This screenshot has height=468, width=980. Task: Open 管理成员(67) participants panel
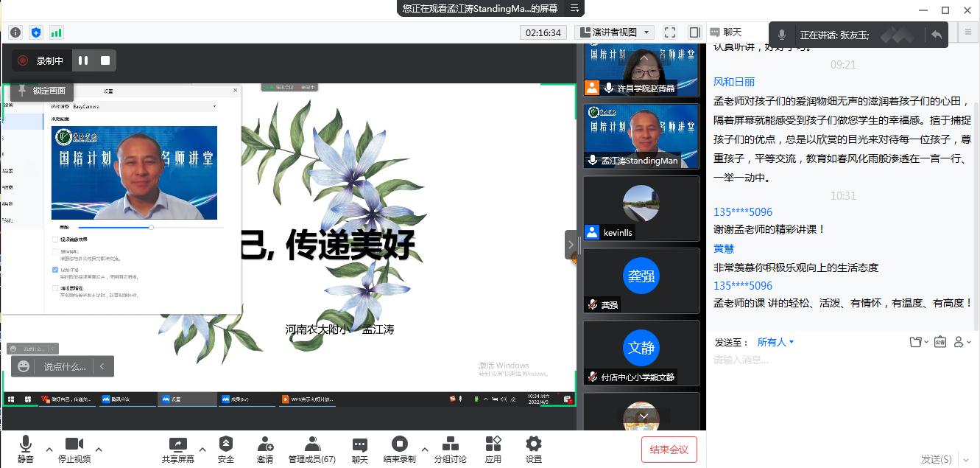(x=312, y=444)
